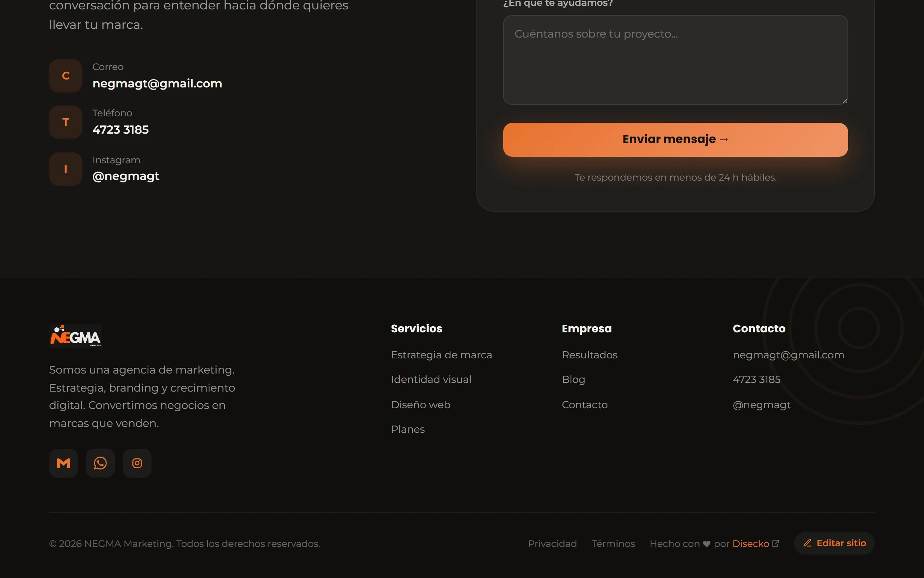
Task: Click the external link icon beside Disecko
Action: tap(775, 544)
